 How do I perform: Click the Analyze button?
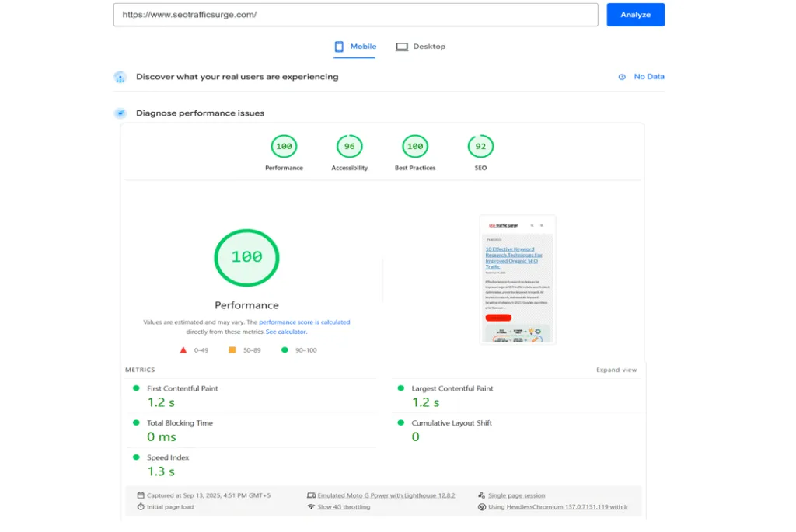click(635, 15)
